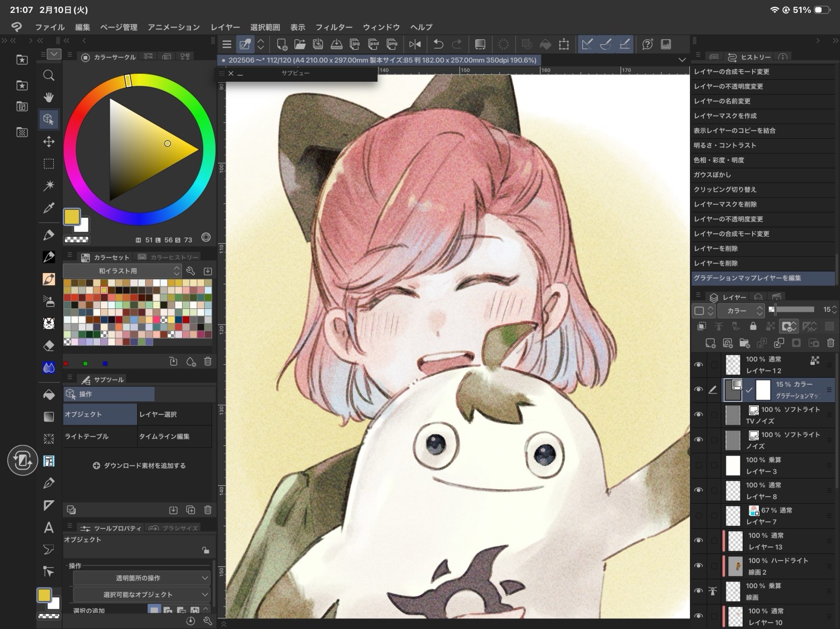The image size is (840, 629).
Task: Select the Text tool
Action: [49, 527]
